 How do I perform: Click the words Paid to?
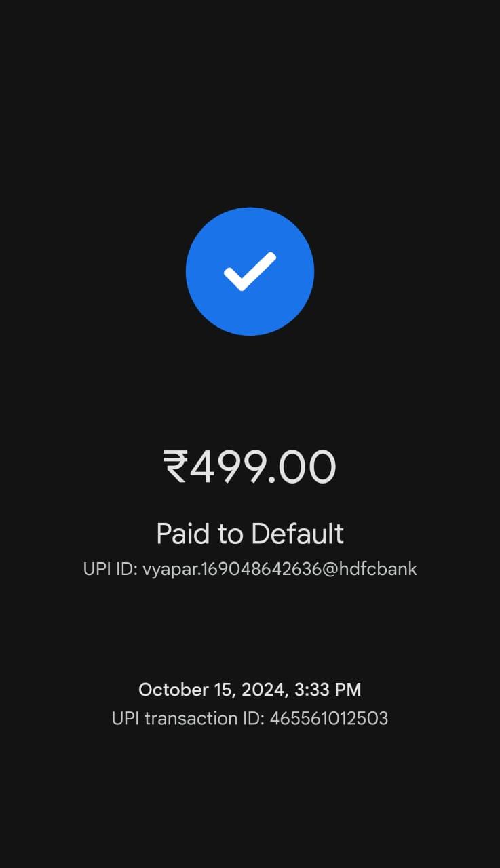199,534
